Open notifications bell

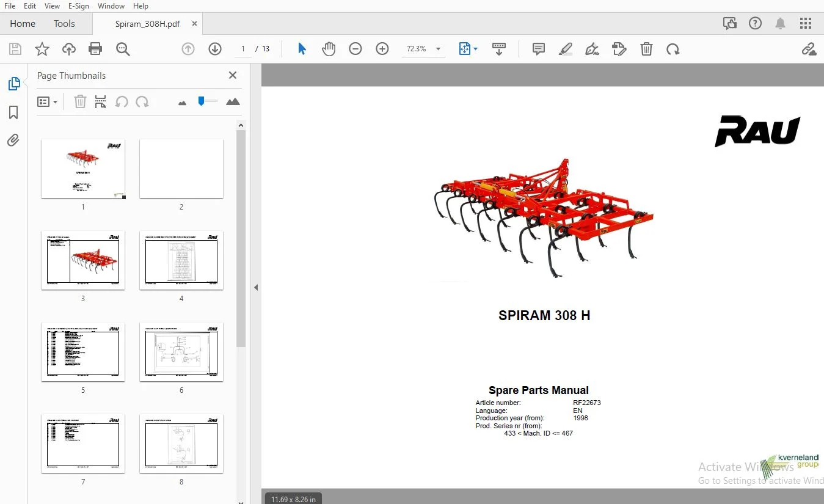(781, 23)
